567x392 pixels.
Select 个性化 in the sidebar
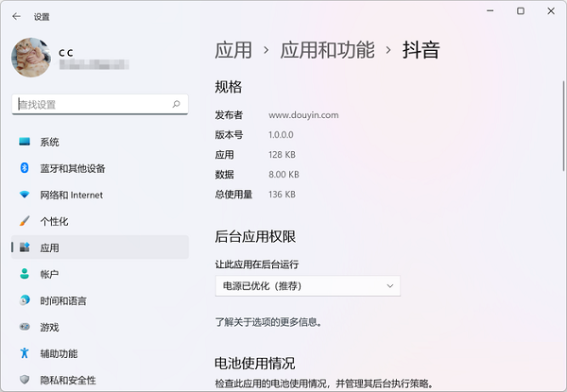pos(100,221)
